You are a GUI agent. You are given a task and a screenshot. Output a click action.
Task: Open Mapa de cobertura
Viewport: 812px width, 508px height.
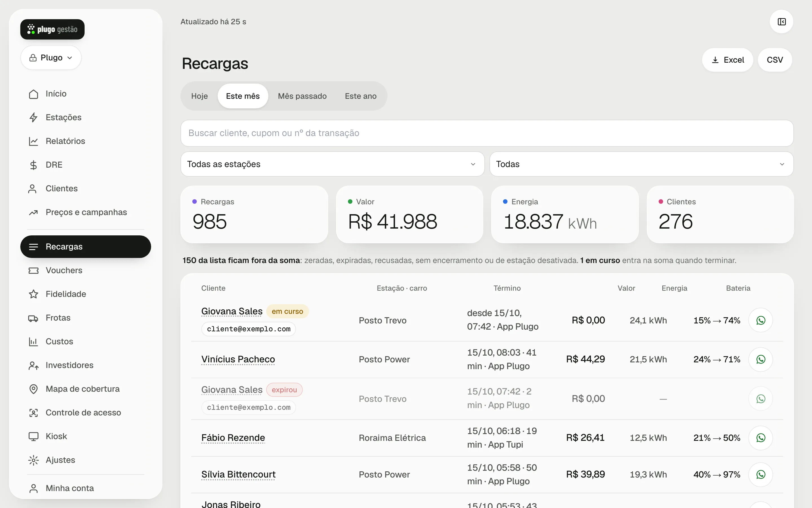[85, 389]
